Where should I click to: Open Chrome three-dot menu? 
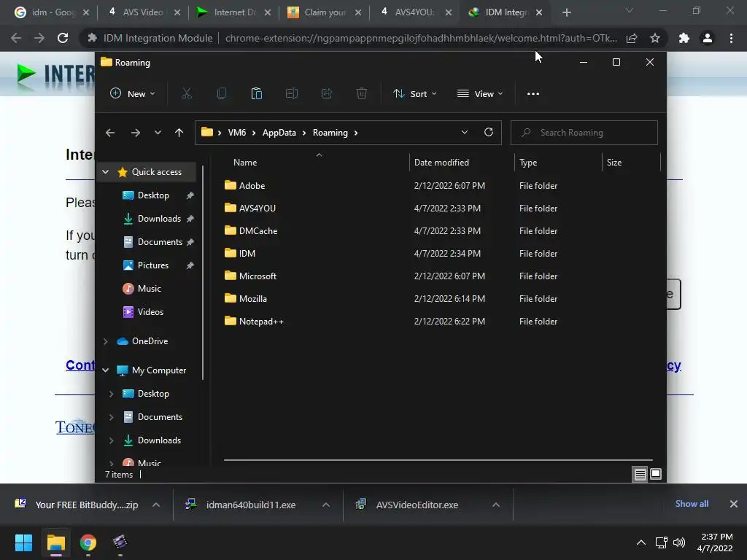coord(731,38)
